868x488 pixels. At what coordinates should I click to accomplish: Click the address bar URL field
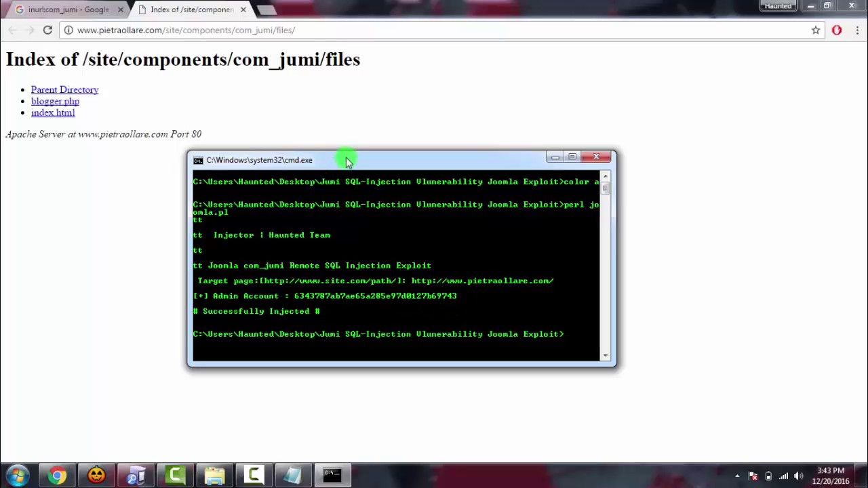pyautogui.click(x=441, y=30)
